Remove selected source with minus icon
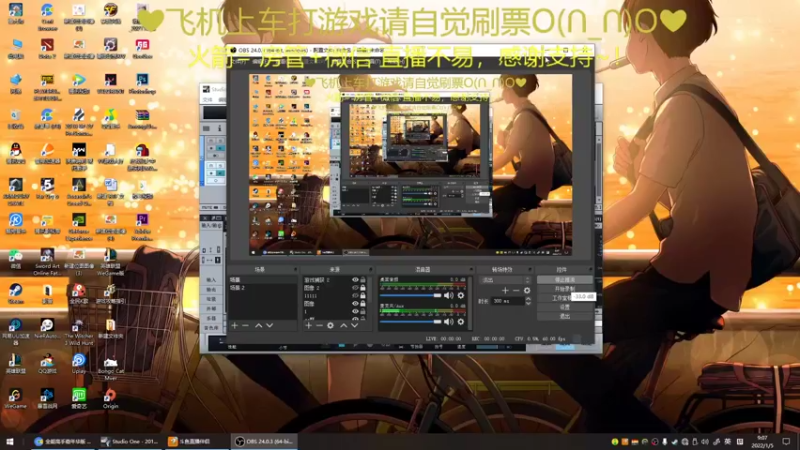Screen dimensions: 800x450 tap(319, 326)
